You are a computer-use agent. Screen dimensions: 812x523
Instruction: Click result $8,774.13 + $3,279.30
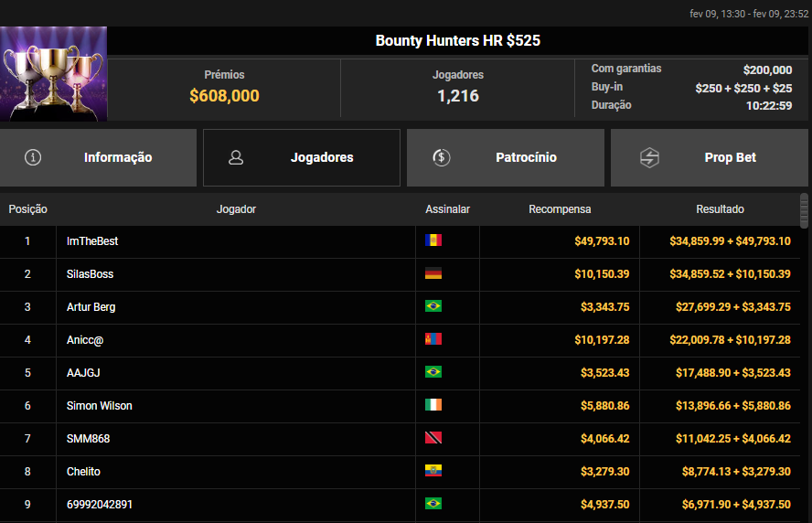coord(736,472)
